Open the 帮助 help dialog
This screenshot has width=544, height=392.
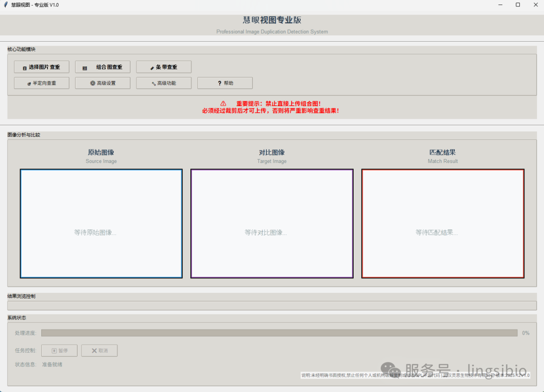225,83
